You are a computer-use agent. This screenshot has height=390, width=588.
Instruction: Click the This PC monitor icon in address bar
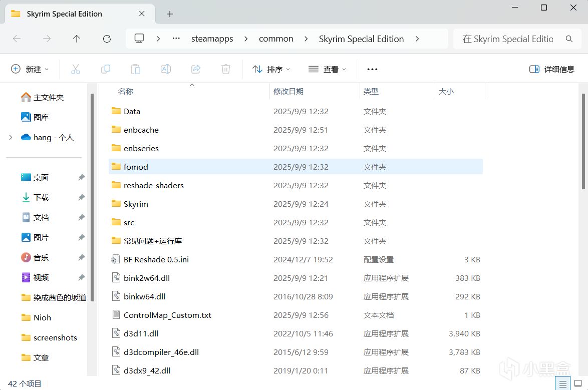coord(139,38)
